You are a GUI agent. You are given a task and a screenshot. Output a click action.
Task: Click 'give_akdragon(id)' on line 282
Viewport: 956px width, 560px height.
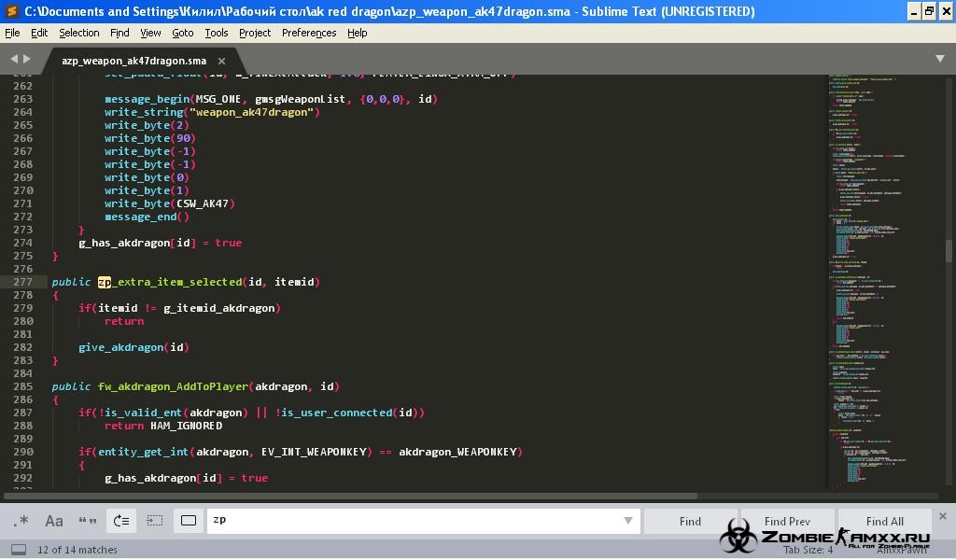click(134, 347)
